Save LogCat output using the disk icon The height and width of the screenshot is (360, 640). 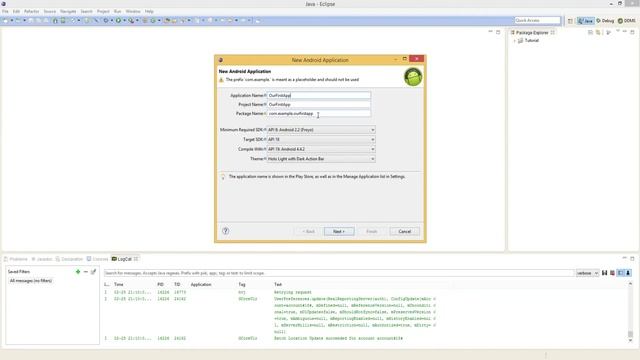604,273
